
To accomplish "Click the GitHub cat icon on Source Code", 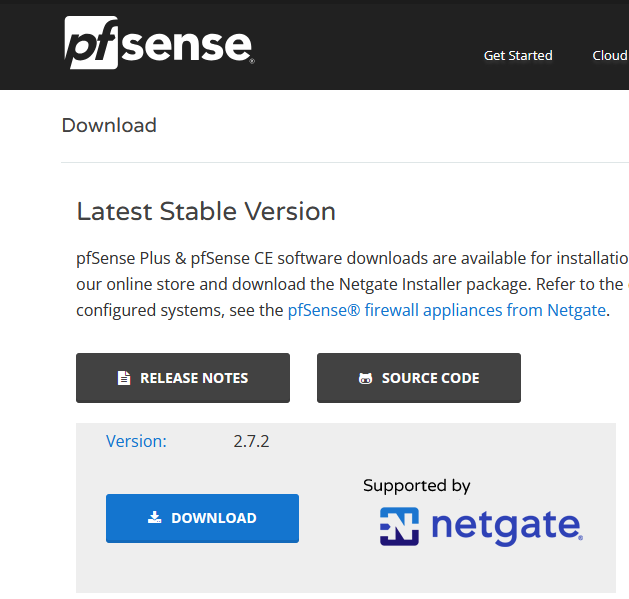I will click(x=365, y=378).
